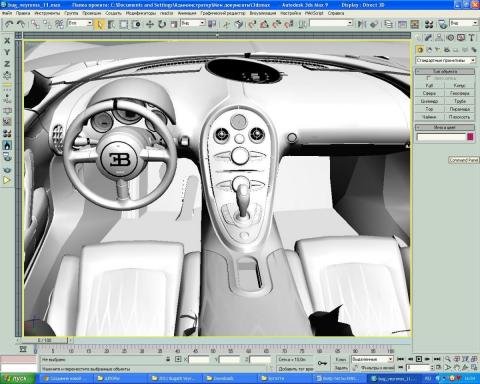Screen dimensions: 480x384
Task: Open the MAXScript menu
Action: (x=314, y=13)
